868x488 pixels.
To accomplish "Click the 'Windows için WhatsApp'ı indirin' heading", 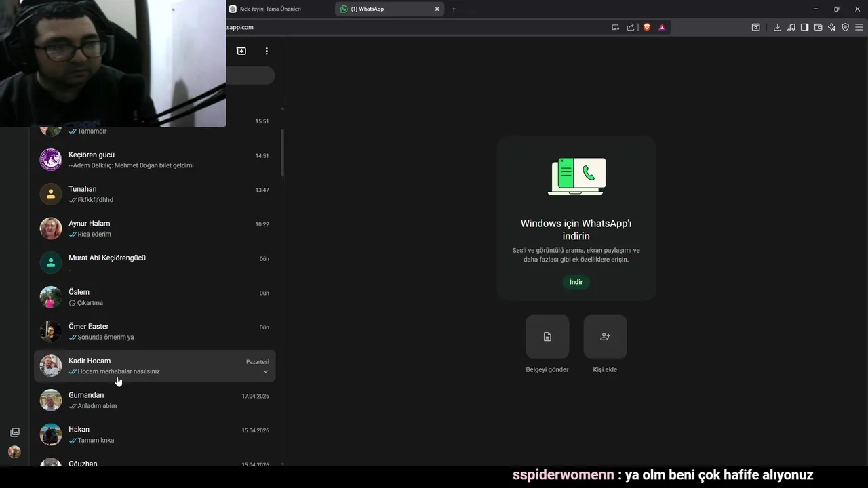I will pyautogui.click(x=576, y=229).
